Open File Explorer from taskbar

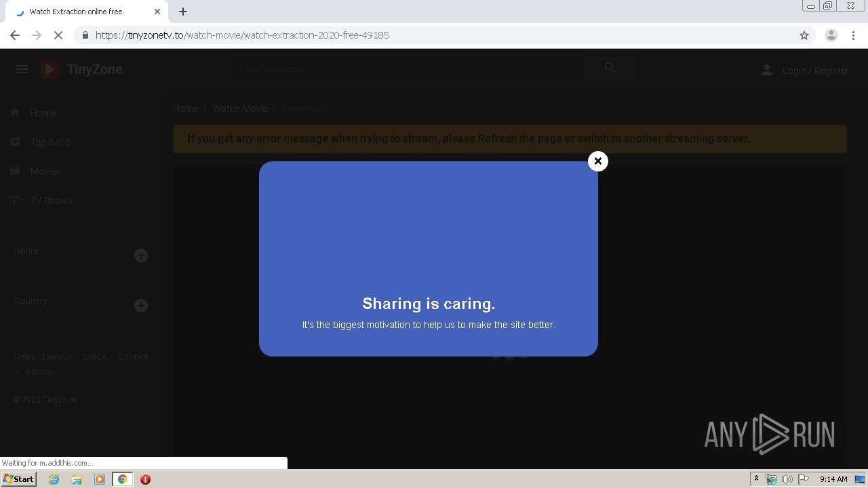(x=77, y=479)
